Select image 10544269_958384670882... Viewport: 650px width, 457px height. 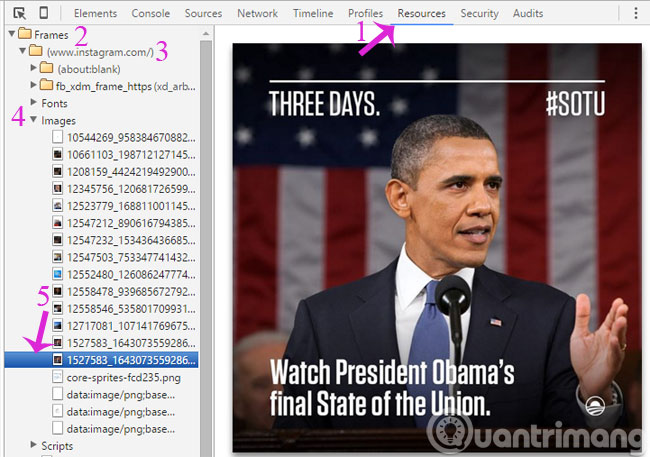point(131,137)
